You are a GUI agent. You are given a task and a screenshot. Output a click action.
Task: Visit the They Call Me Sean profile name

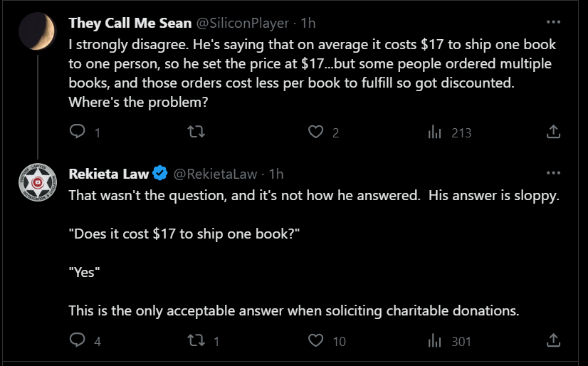click(130, 23)
